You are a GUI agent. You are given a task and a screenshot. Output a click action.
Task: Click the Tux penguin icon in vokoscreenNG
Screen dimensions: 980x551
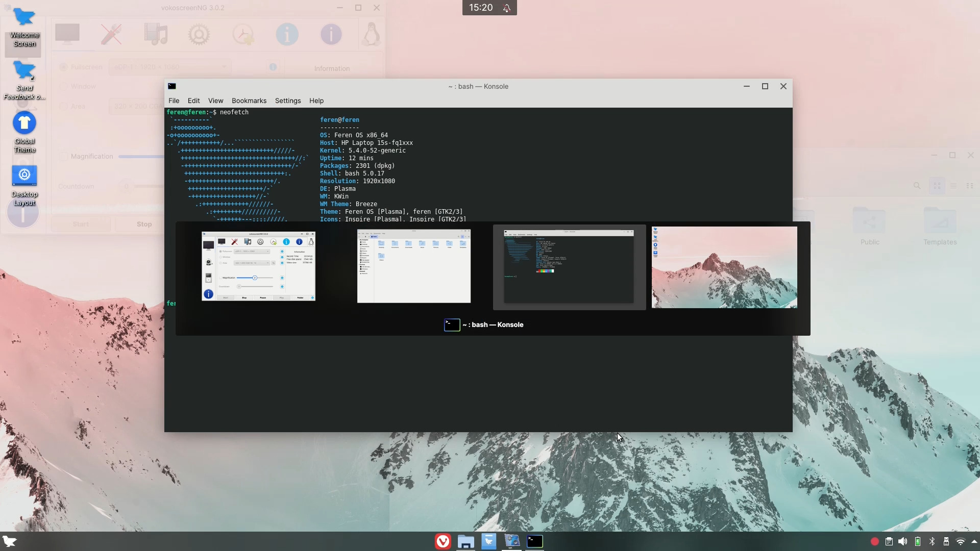[371, 34]
